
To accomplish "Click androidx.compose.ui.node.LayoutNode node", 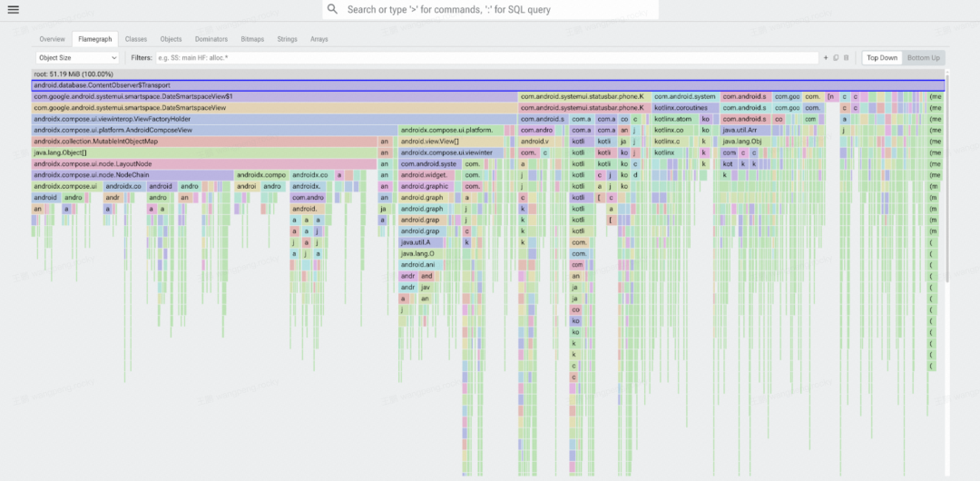I will click(204, 164).
